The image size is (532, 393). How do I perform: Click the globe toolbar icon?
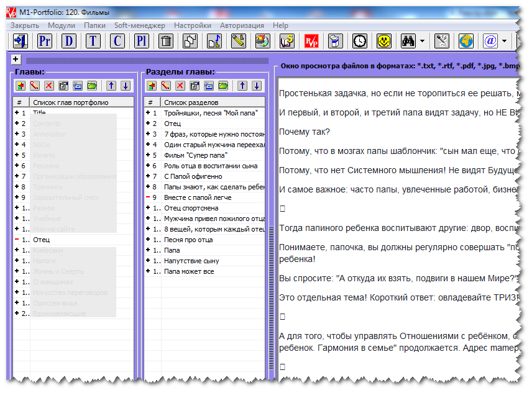pyautogui.click(x=466, y=42)
